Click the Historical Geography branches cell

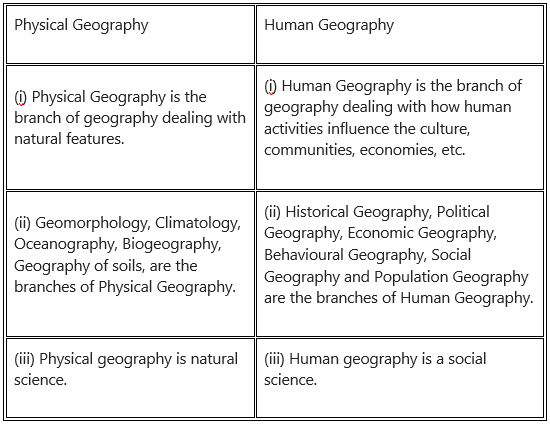[400, 264]
